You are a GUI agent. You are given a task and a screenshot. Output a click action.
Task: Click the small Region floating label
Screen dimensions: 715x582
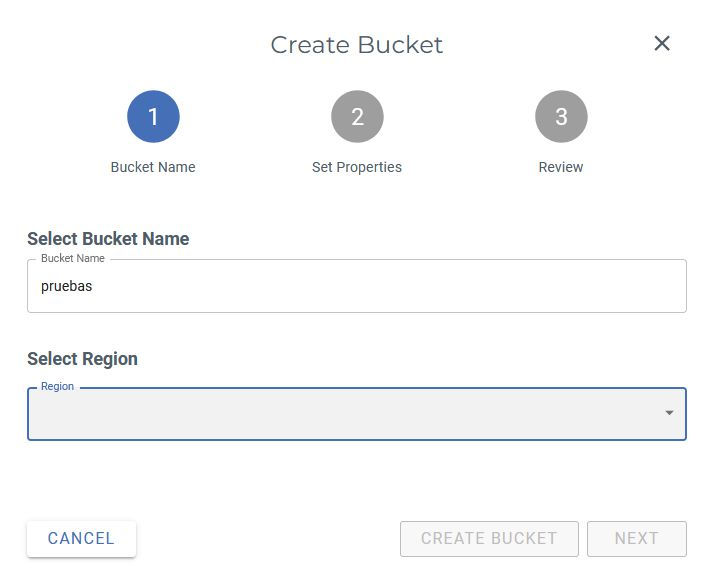point(57,386)
